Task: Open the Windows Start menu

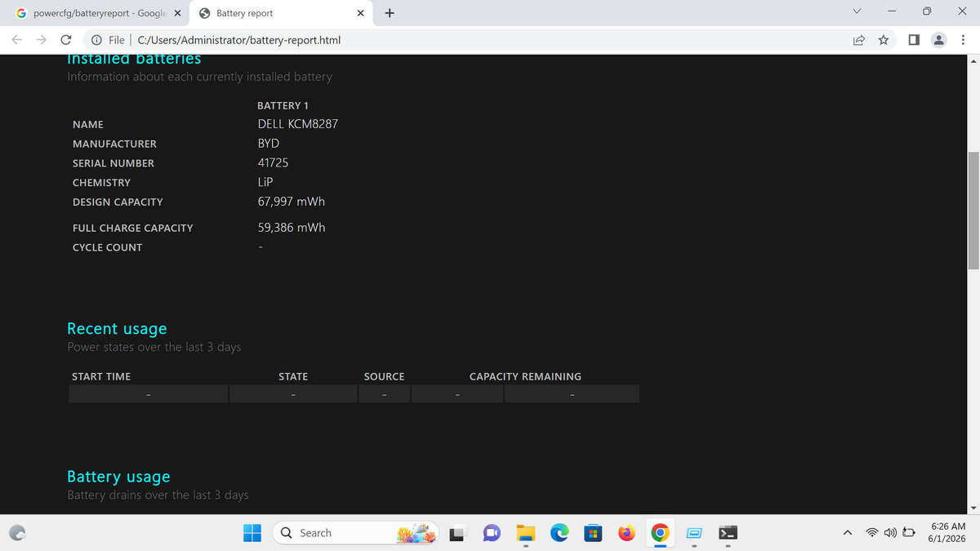Action: (x=252, y=533)
